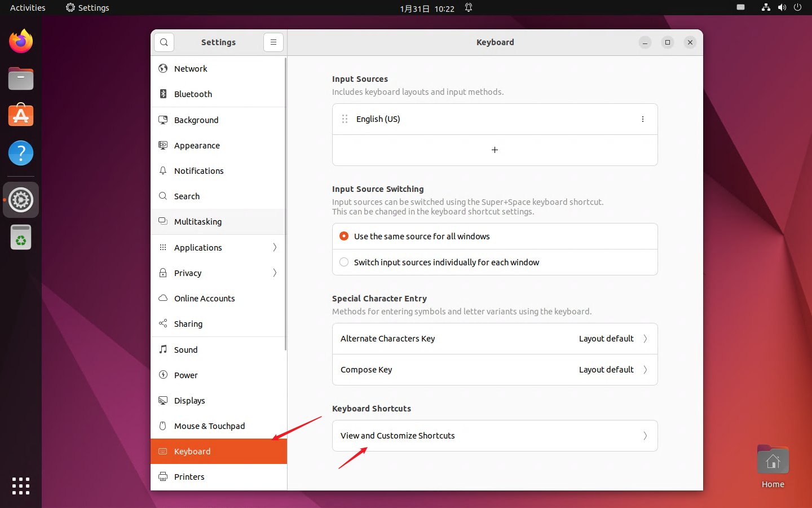Open the Network settings panel
This screenshot has height=508, width=812.
[219, 68]
